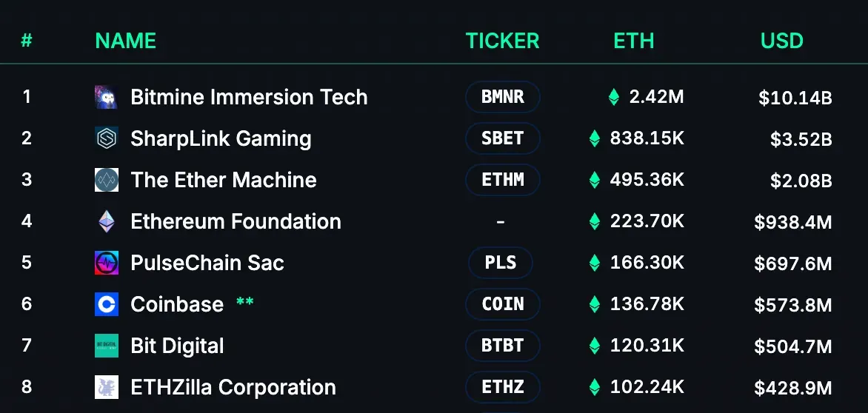Open the COIN ticker badge

[503, 304]
